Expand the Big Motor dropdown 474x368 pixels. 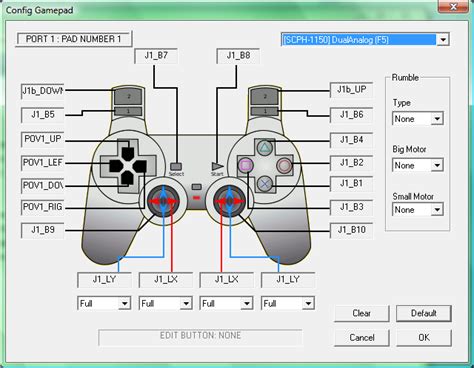coord(418,165)
